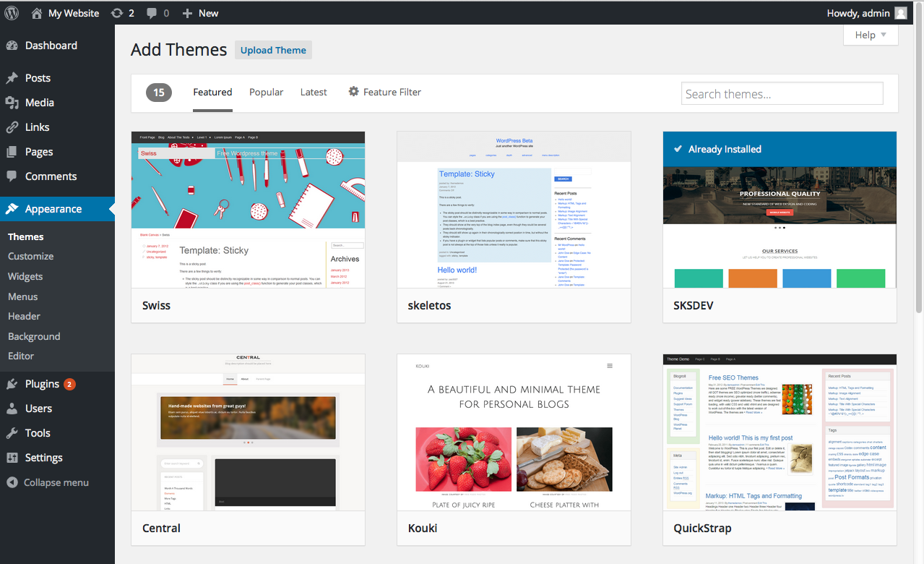Open the QuickStrap theme screenshot

pos(780,432)
